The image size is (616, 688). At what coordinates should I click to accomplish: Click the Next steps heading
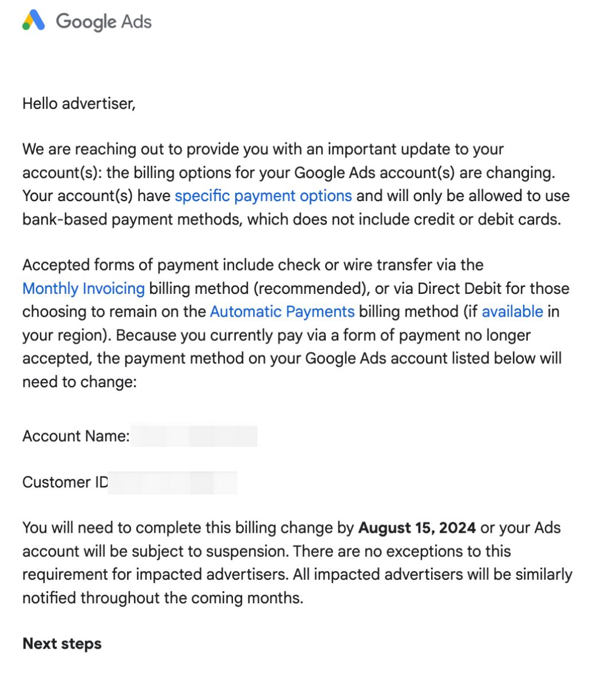coord(62,644)
